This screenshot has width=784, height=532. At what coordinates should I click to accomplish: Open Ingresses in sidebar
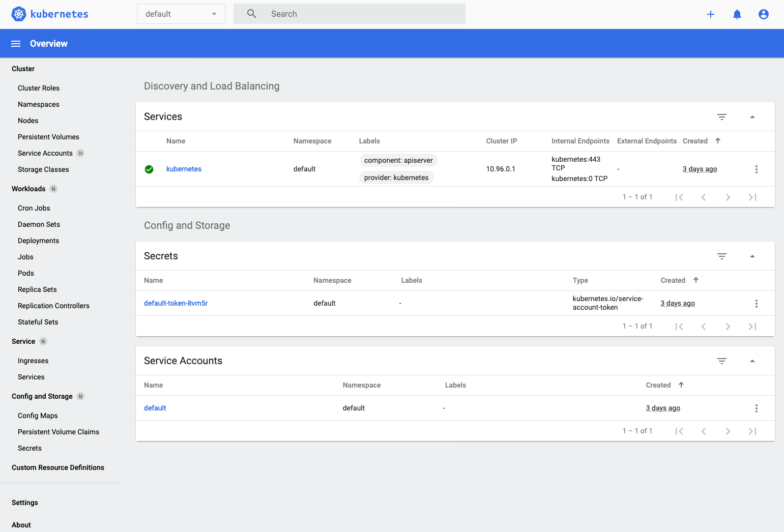(33, 361)
